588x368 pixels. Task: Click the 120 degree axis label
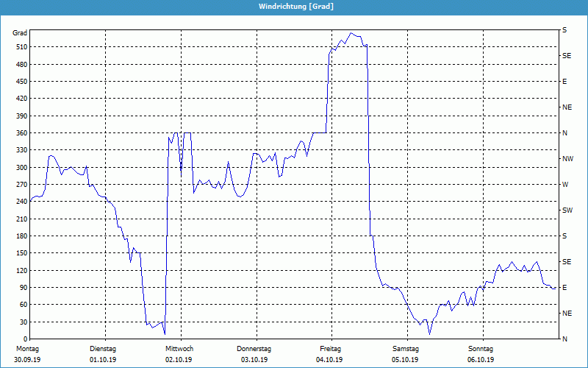[22, 270]
